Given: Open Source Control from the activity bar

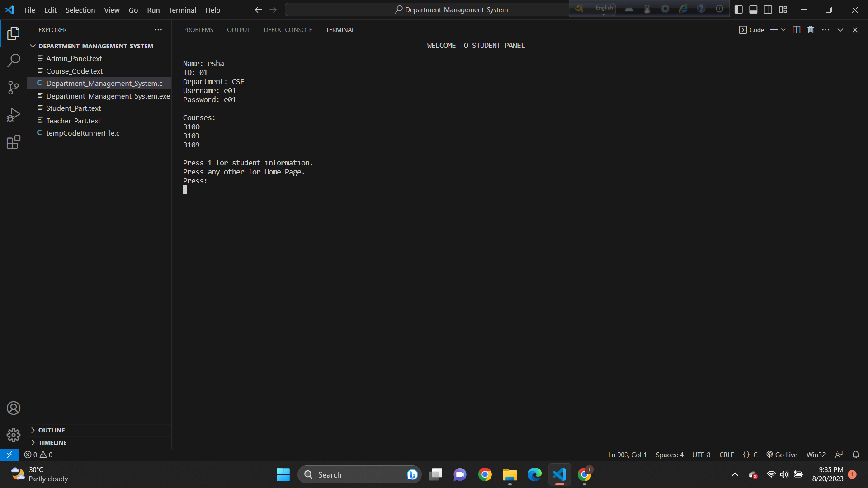Looking at the screenshot, I should tap(13, 87).
